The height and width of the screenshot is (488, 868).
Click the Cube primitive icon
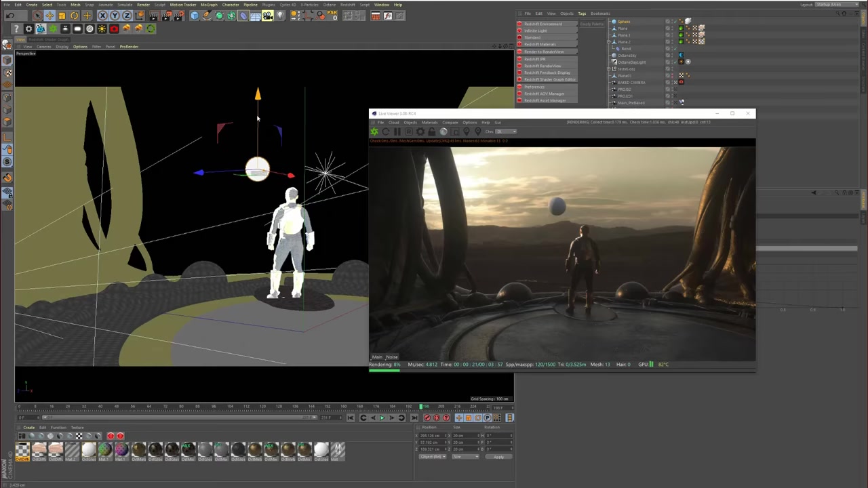pyautogui.click(x=195, y=16)
